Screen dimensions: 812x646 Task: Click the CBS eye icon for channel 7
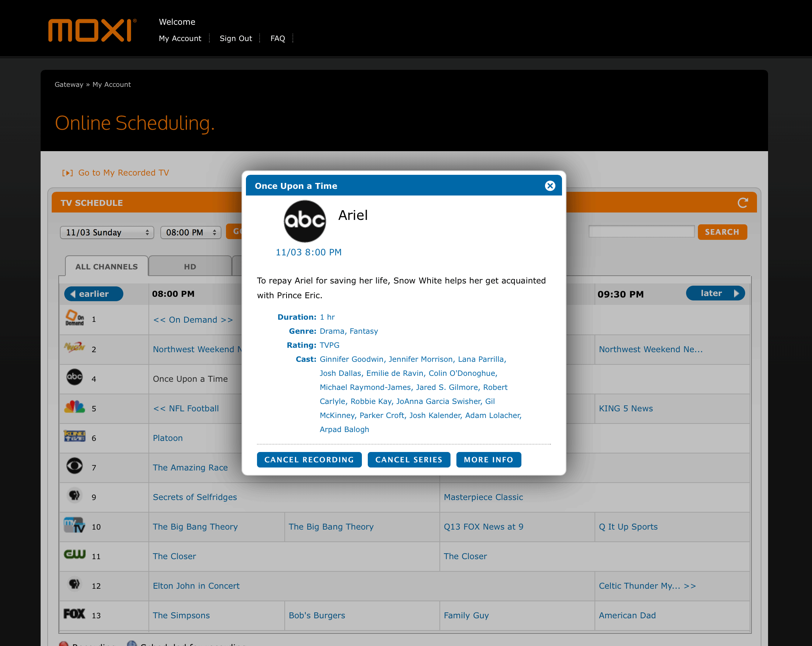[75, 466]
